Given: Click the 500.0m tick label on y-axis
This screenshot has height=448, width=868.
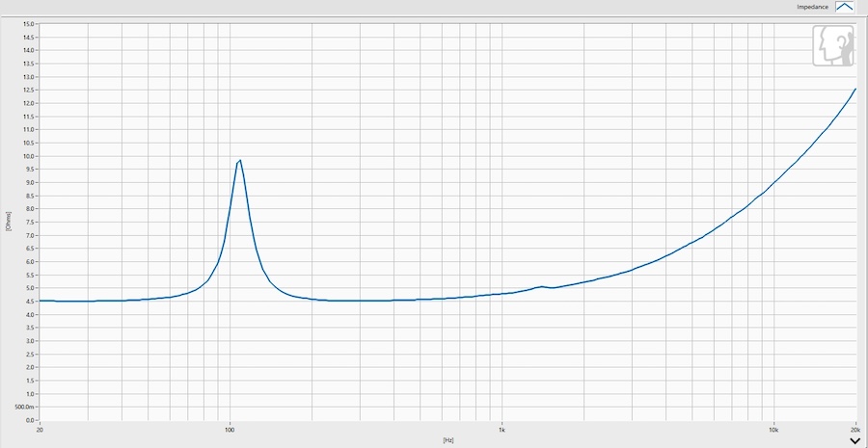Looking at the screenshot, I should tap(26, 408).
